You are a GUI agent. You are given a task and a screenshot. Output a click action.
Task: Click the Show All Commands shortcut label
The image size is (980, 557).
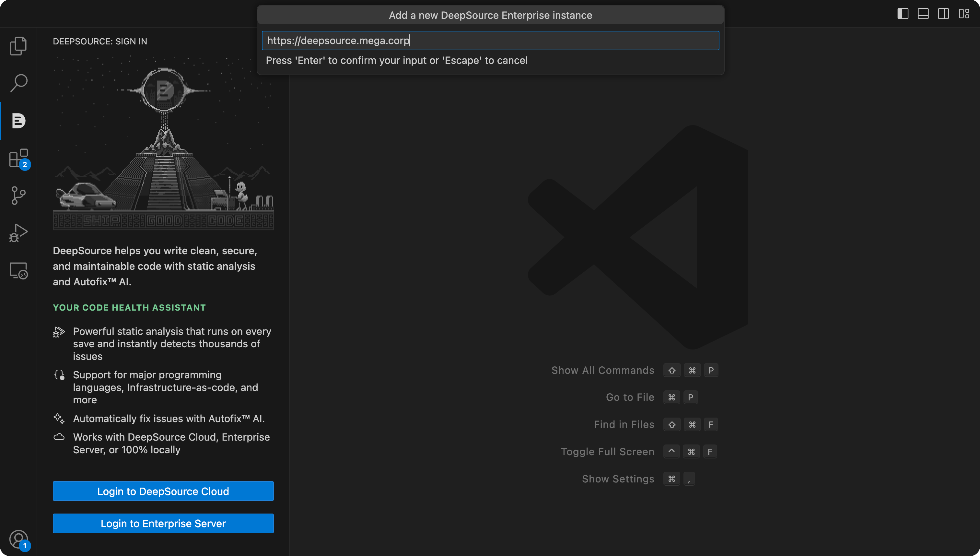602,370
